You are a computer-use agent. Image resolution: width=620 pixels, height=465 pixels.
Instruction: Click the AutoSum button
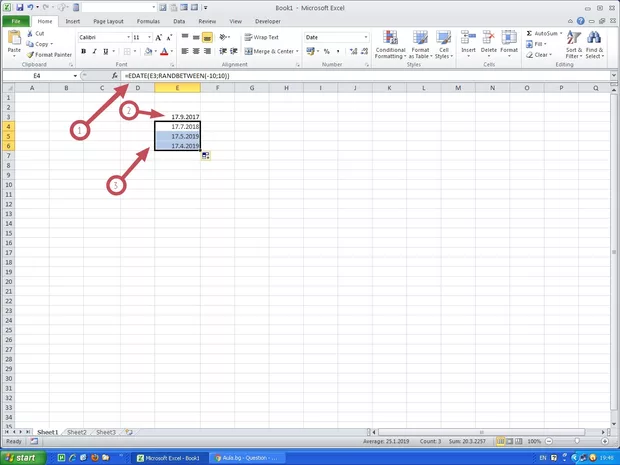coord(544,34)
